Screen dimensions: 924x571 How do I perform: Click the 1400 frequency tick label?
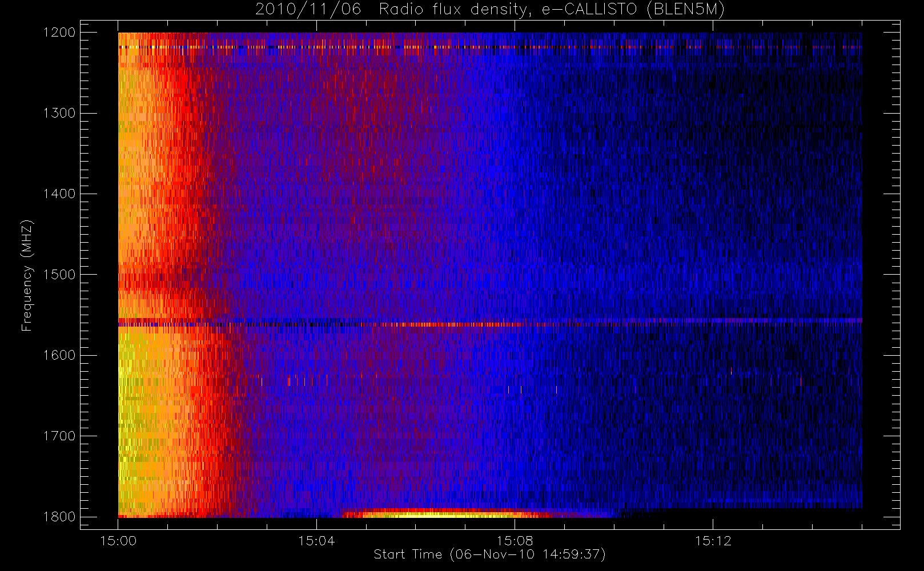click(59, 194)
